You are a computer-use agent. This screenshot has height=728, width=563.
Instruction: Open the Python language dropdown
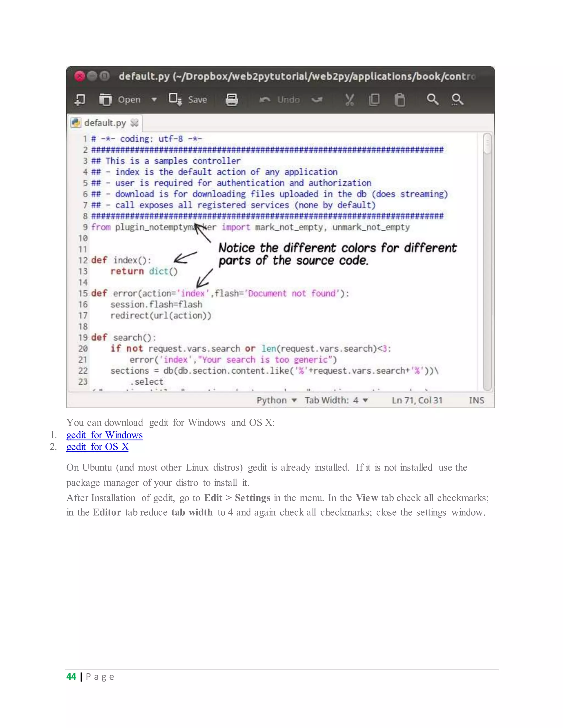pos(277,400)
